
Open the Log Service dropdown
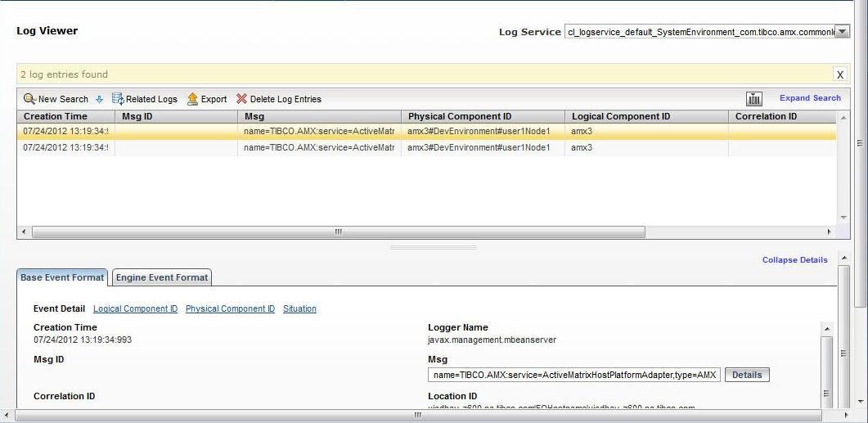coord(842,32)
